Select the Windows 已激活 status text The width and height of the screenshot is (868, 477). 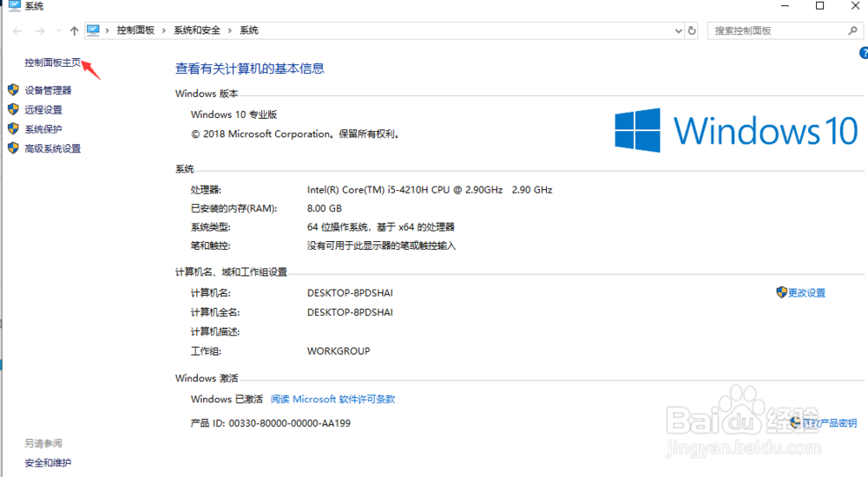[x=227, y=399]
